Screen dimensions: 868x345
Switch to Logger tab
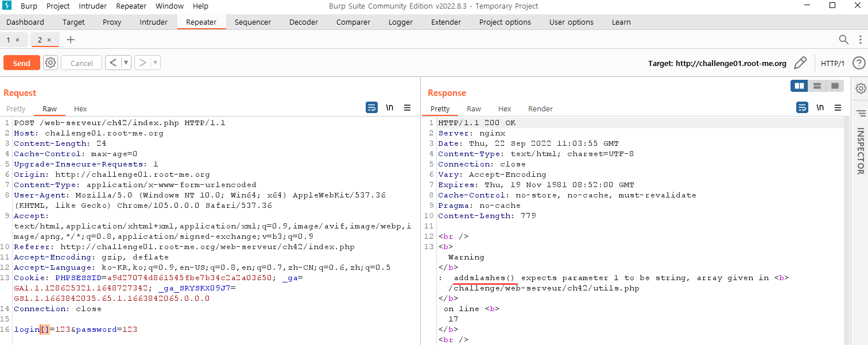[x=401, y=22]
